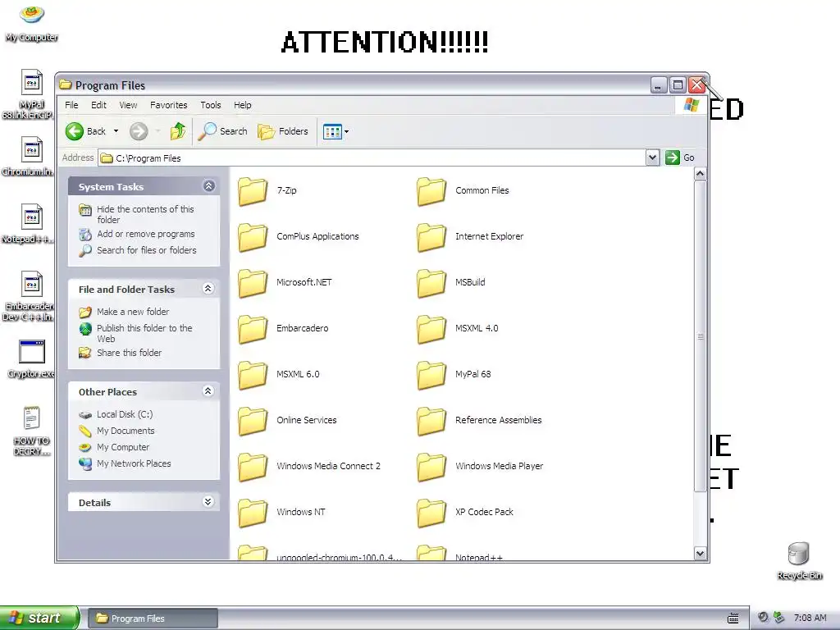Click Publish this folder to the Web
The width and height of the screenshot is (840, 630).
click(x=144, y=333)
